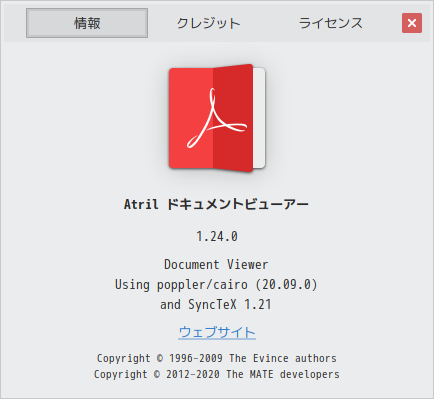Click the darker red right book cover
This screenshot has width=434, height=399.
click(x=233, y=118)
